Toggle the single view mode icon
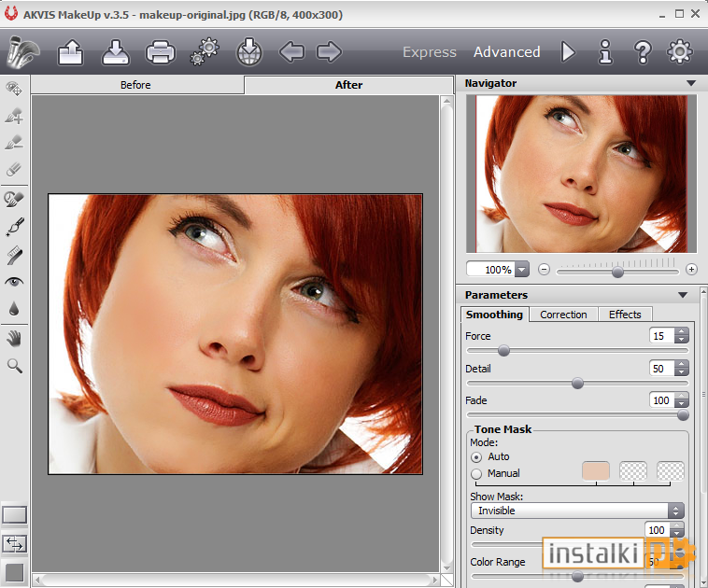The image size is (708, 588). pyautogui.click(x=14, y=515)
